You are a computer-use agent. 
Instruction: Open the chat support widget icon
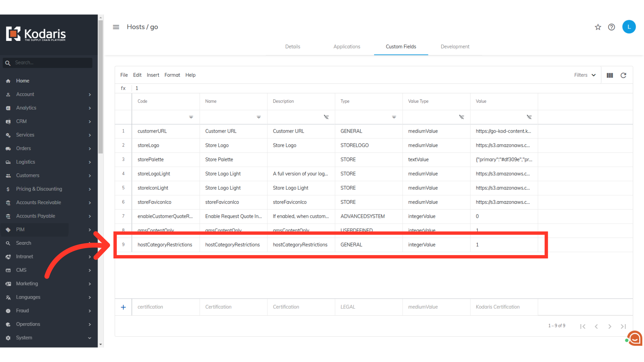point(635,339)
